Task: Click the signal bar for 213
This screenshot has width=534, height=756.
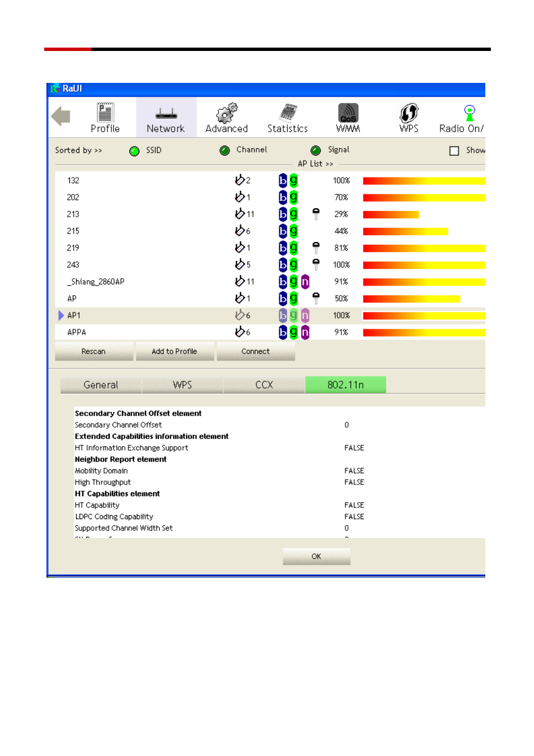Action: (391, 214)
